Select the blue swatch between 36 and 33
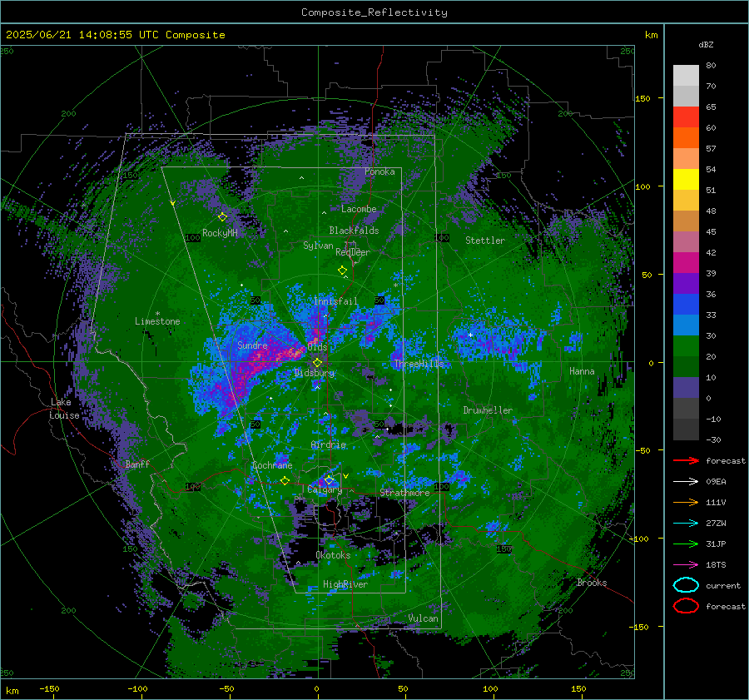749x700 pixels. pos(686,305)
